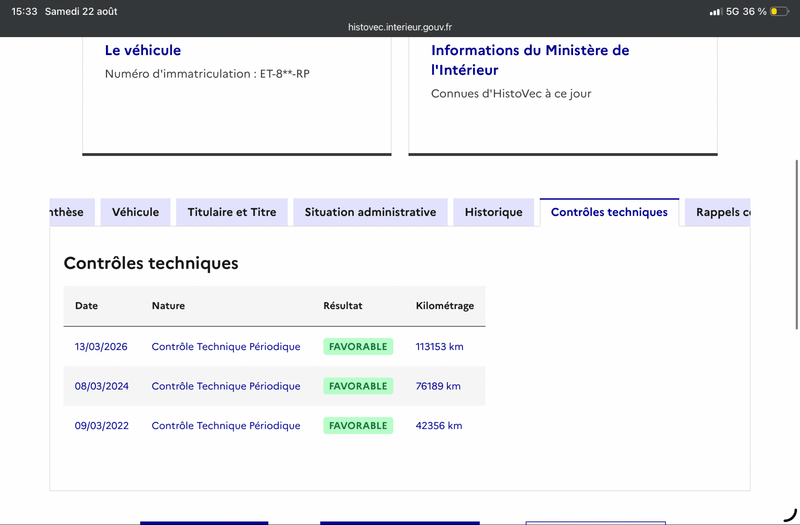Screen dimensions: 800x525
Task: Click the date 09/03/2022
Action: tap(102, 426)
